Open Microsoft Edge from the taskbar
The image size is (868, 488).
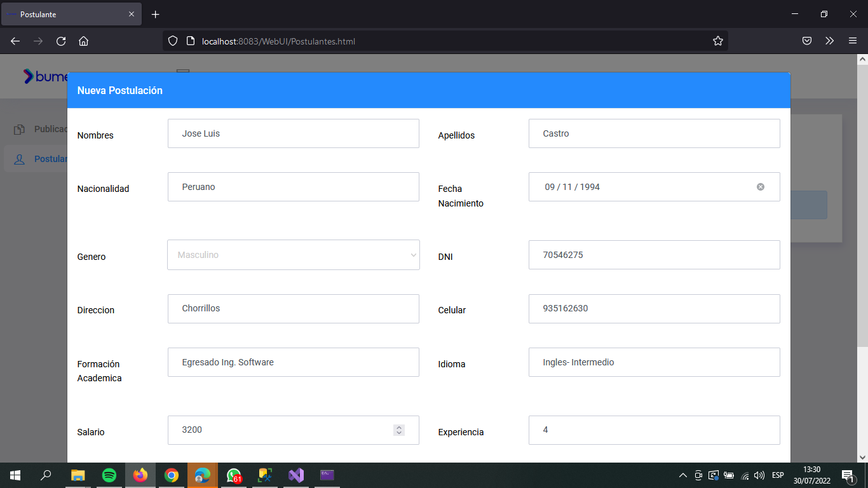[x=203, y=475]
